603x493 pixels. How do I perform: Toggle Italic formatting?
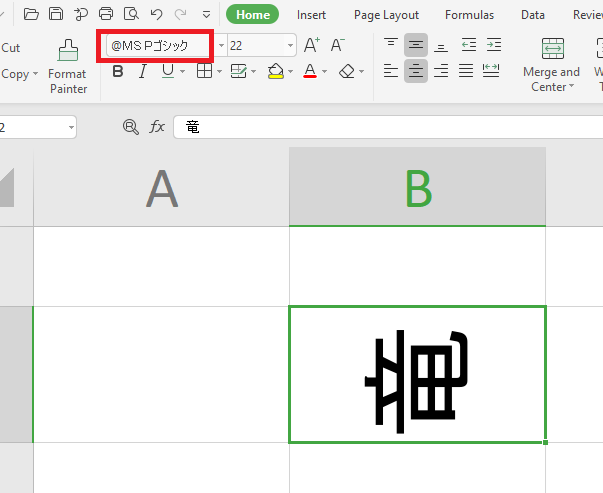tap(142, 71)
